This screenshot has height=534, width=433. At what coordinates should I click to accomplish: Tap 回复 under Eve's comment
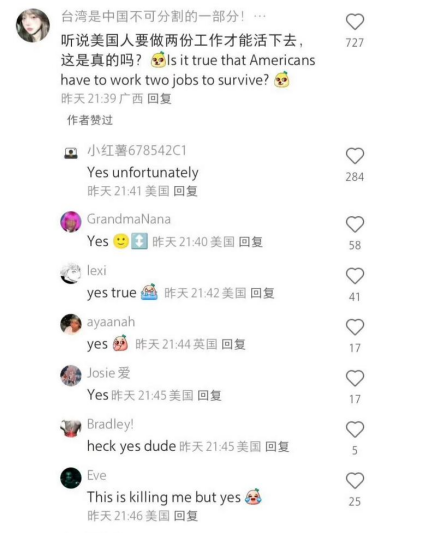click(185, 516)
